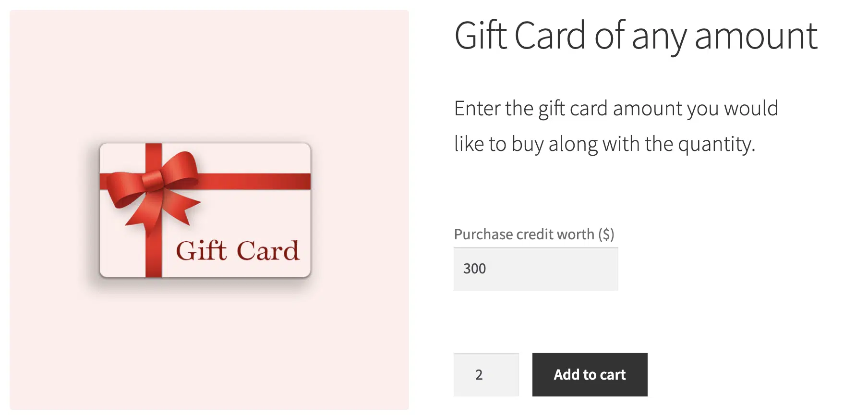Click the description line ending "with the quantity."
The width and height of the screenshot is (868, 420).
pyautogui.click(x=604, y=144)
